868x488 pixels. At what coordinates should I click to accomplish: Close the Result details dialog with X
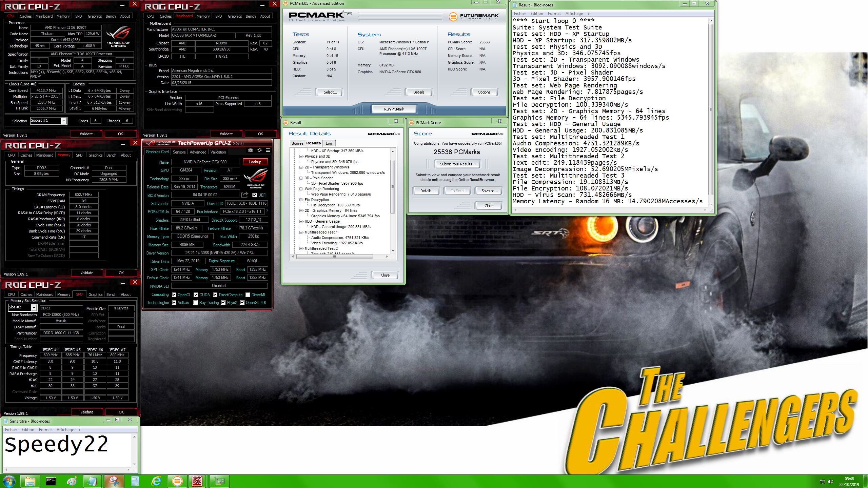(396, 121)
